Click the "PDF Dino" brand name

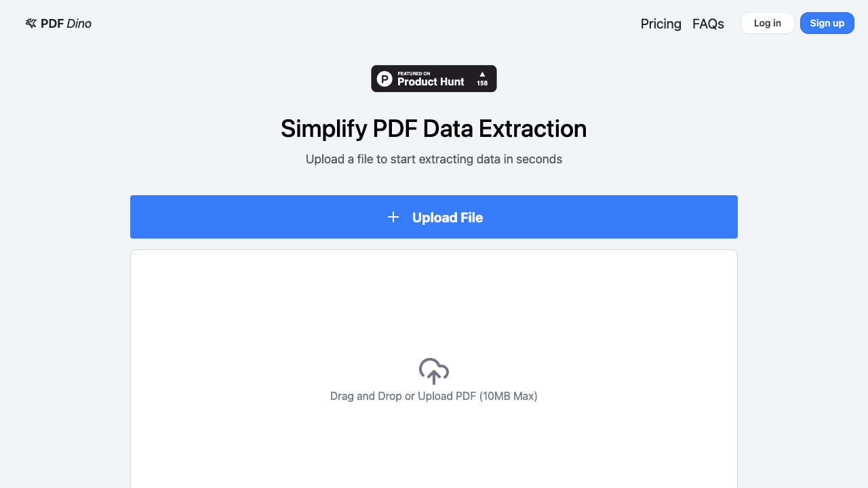65,24
